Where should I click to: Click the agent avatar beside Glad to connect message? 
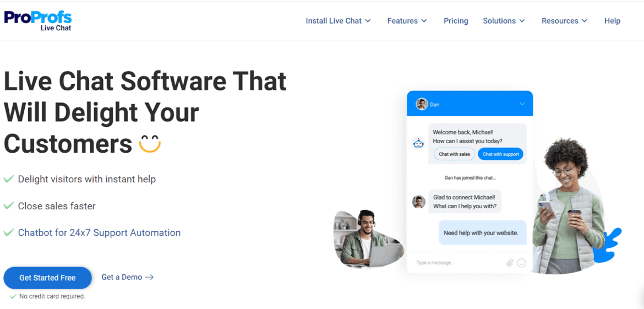click(418, 202)
